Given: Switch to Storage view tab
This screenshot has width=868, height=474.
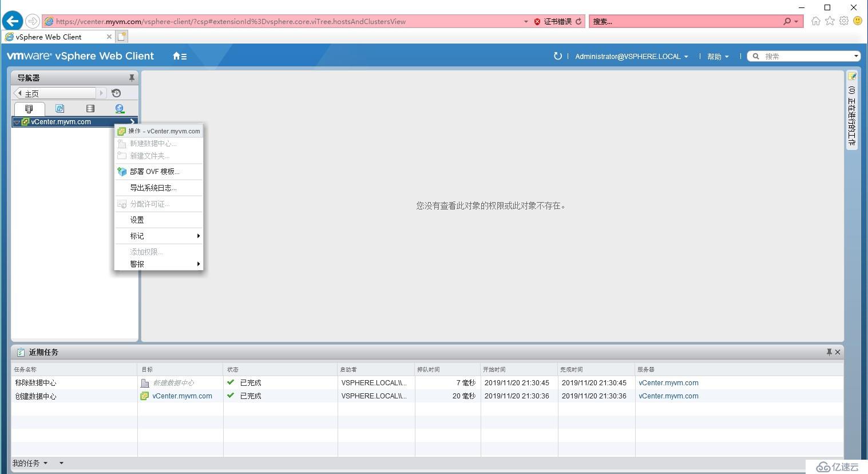Looking at the screenshot, I should 90,108.
